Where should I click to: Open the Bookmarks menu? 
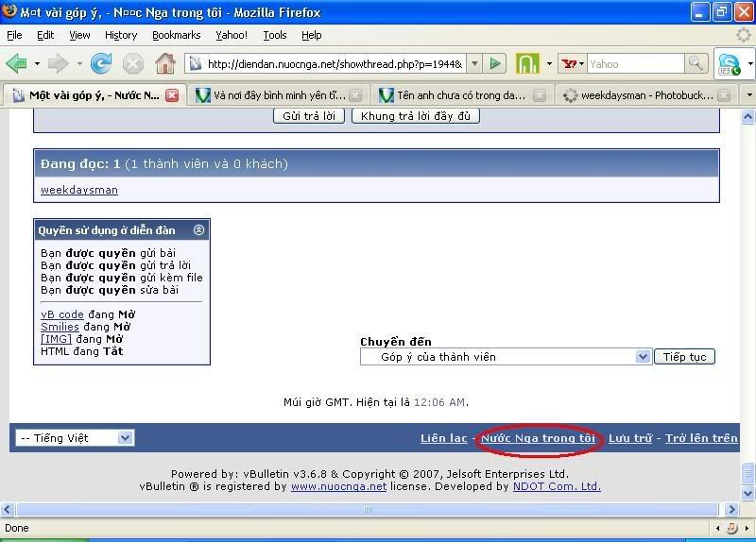tap(176, 35)
